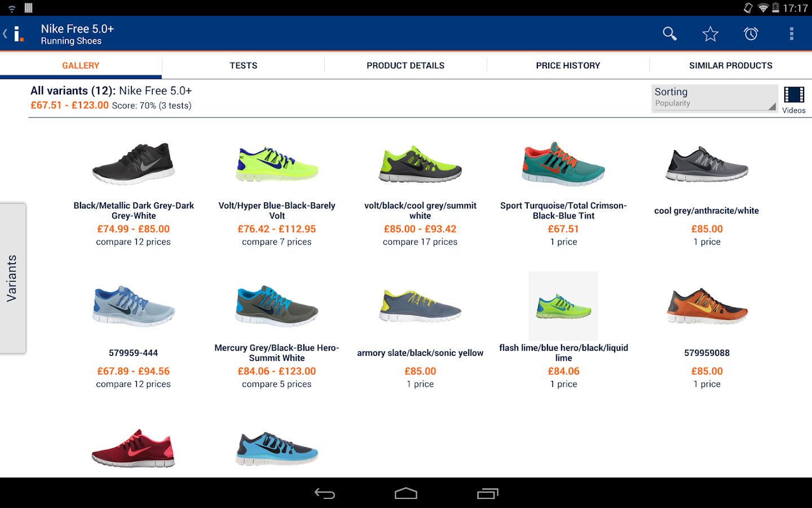Tap 'Volt/Hyper Blue-Black-Barely Volt' label
The height and width of the screenshot is (508, 812).
277,211
